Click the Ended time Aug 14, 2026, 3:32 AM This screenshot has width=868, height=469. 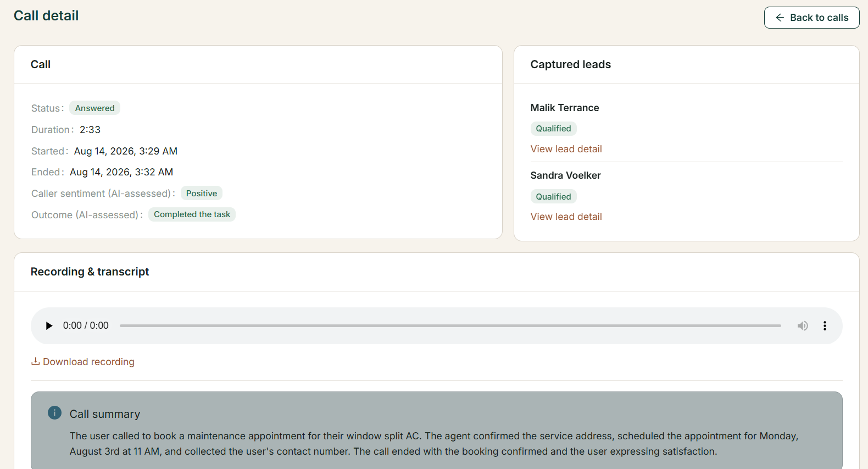[121, 172]
